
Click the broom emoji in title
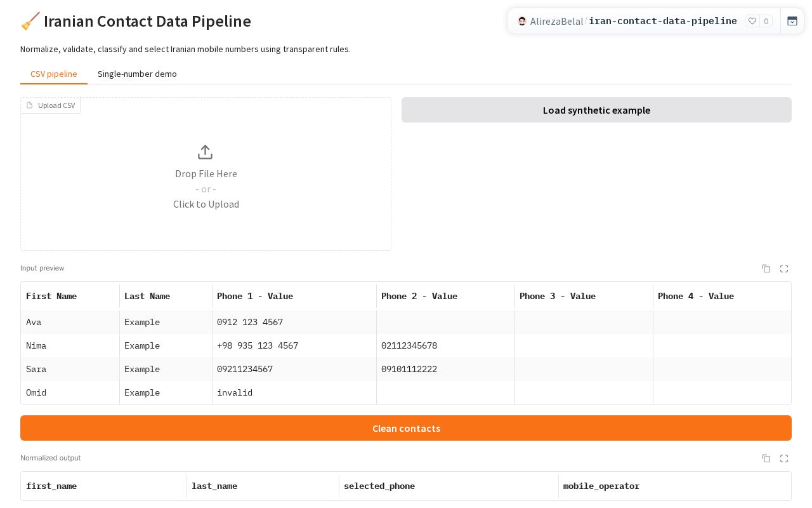[x=30, y=21]
